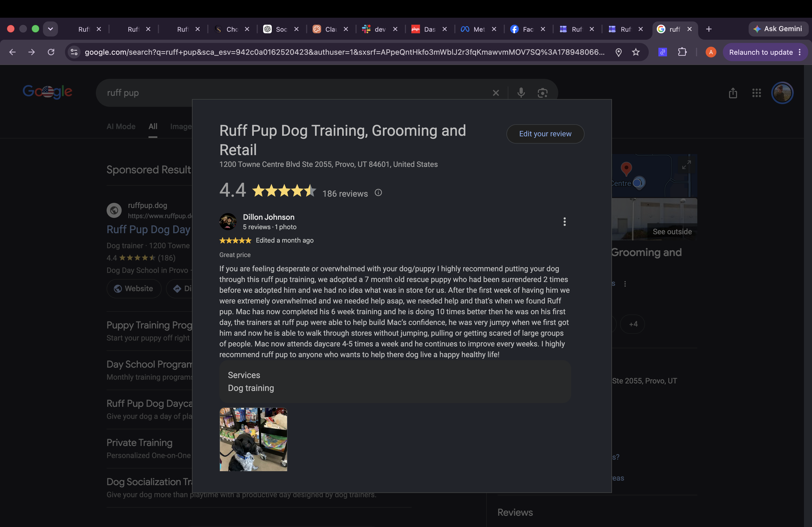The image size is (812, 527).
Task: Click the Chrome menu three dots
Action: 799,52
